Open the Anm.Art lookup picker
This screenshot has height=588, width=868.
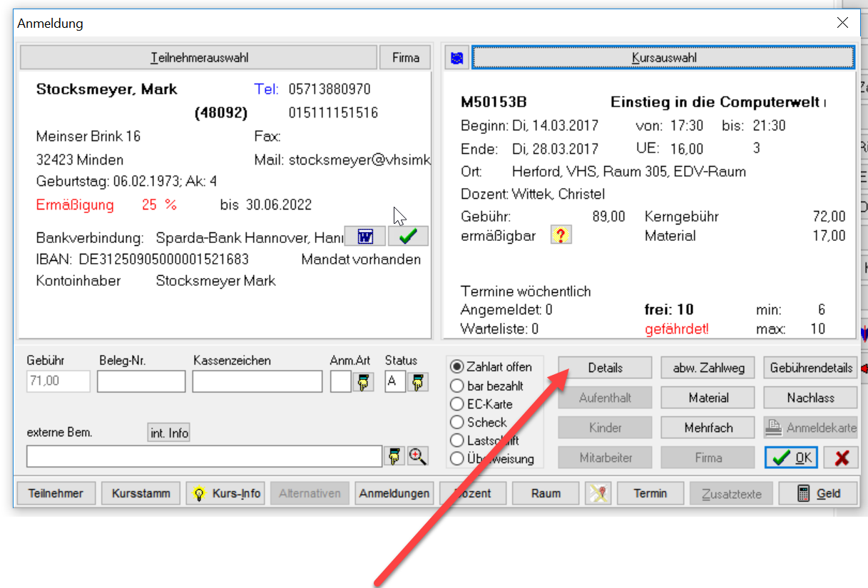click(364, 382)
